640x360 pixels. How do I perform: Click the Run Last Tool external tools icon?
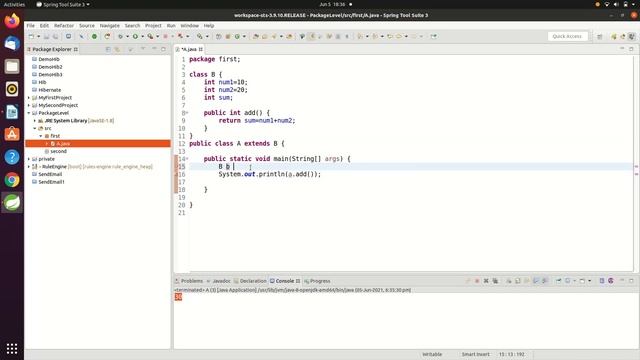150,36
